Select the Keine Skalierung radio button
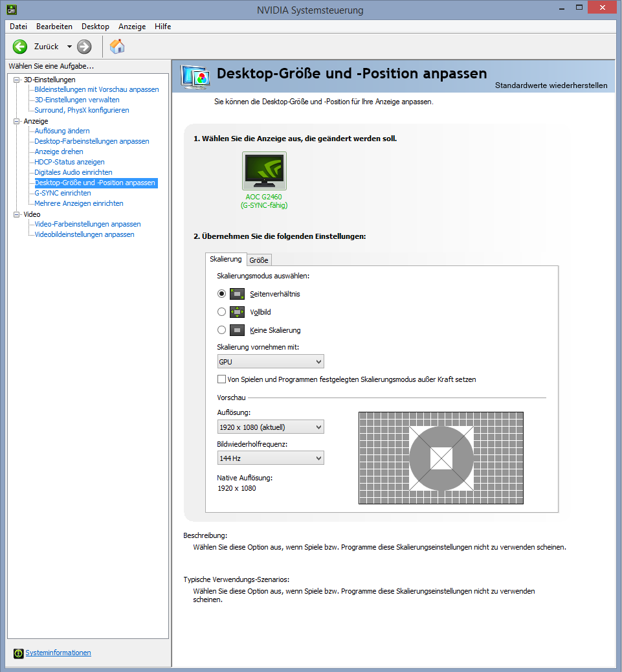The image size is (622, 672). (221, 330)
